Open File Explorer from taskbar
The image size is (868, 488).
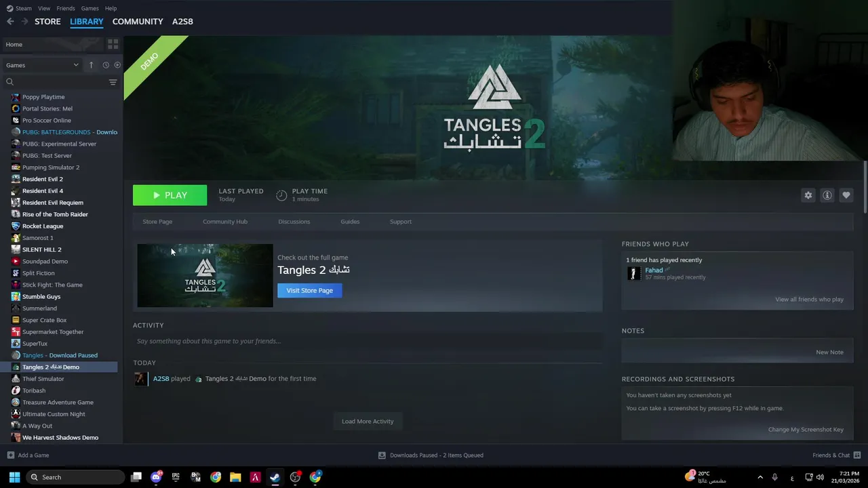(235, 477)
